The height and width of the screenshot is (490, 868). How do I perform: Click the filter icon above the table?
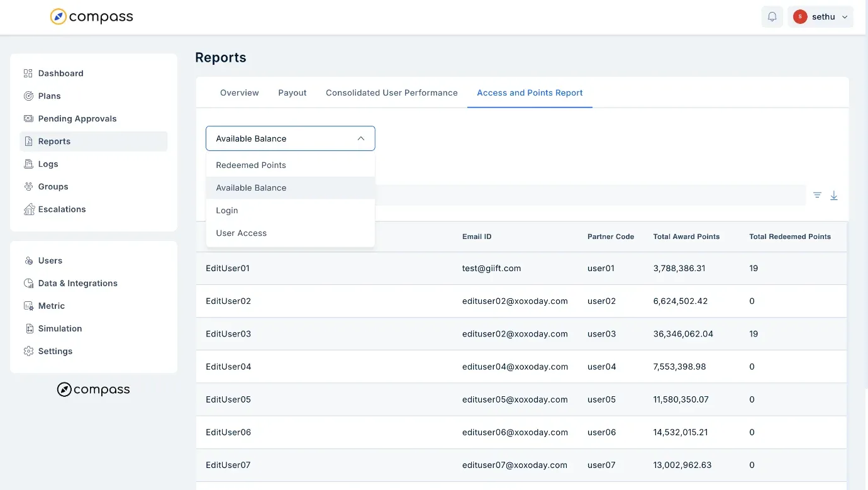[x=817, y=195]
